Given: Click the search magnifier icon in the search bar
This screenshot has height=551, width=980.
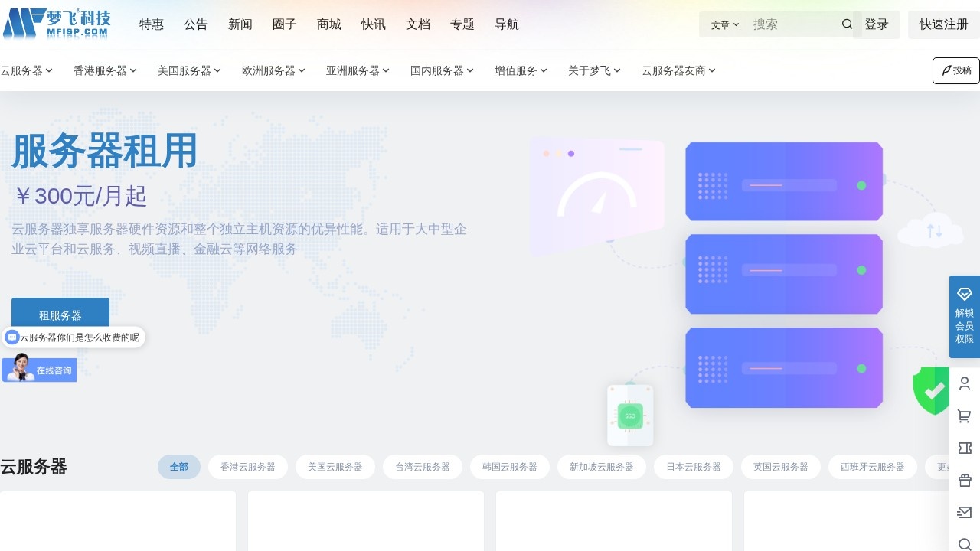Looking at the screenshot, I should click(x=847, y=24).
